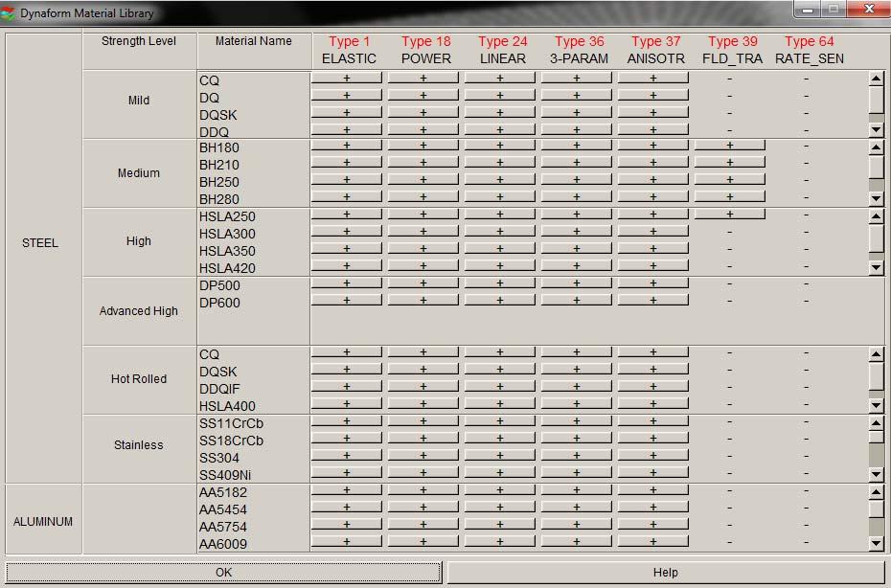The image size is (891, 588).
Task: Minimize the Material Library window
Action: click(x=808, y=10)
